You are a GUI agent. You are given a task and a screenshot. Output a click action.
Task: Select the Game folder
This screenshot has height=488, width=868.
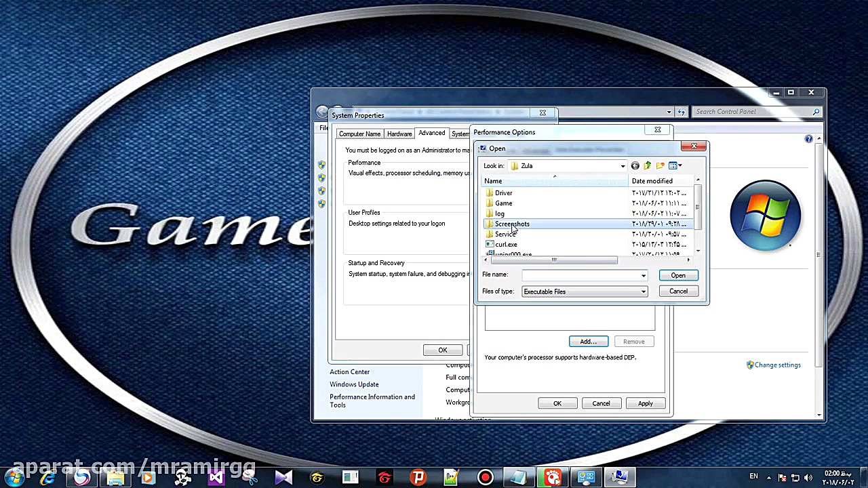tap(503, 203)
